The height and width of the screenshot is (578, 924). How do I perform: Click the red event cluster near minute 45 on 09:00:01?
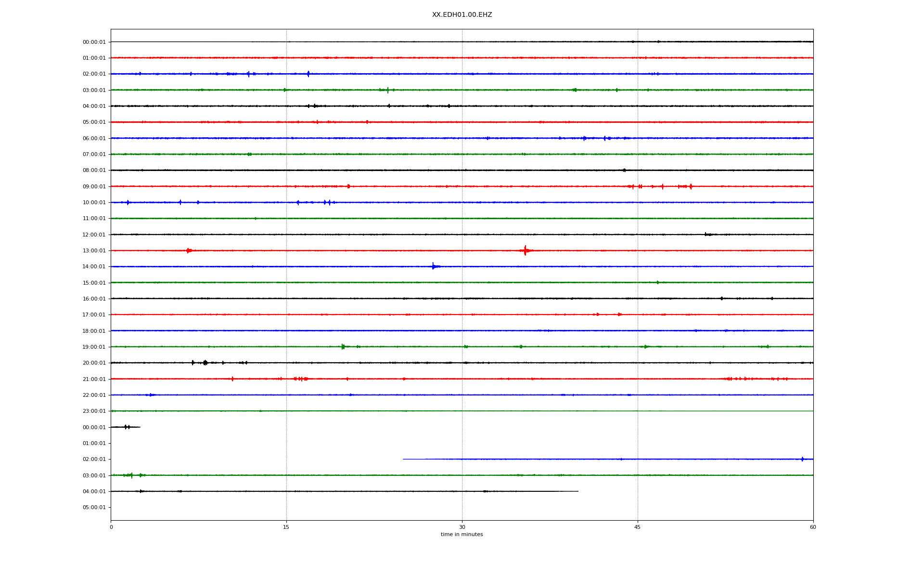click(x=636, y=186)
